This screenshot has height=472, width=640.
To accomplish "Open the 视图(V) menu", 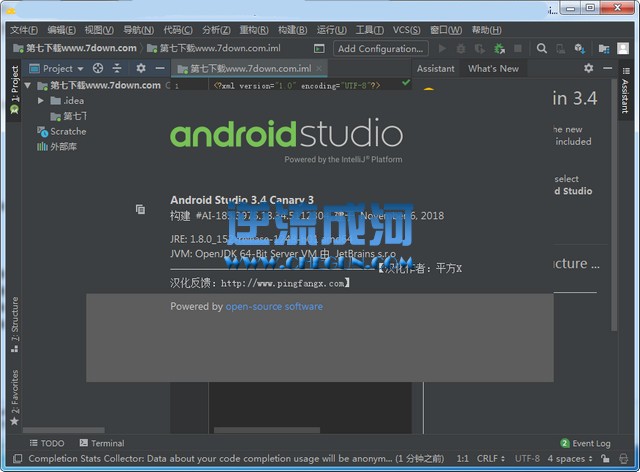I will (x=99, y=30).
